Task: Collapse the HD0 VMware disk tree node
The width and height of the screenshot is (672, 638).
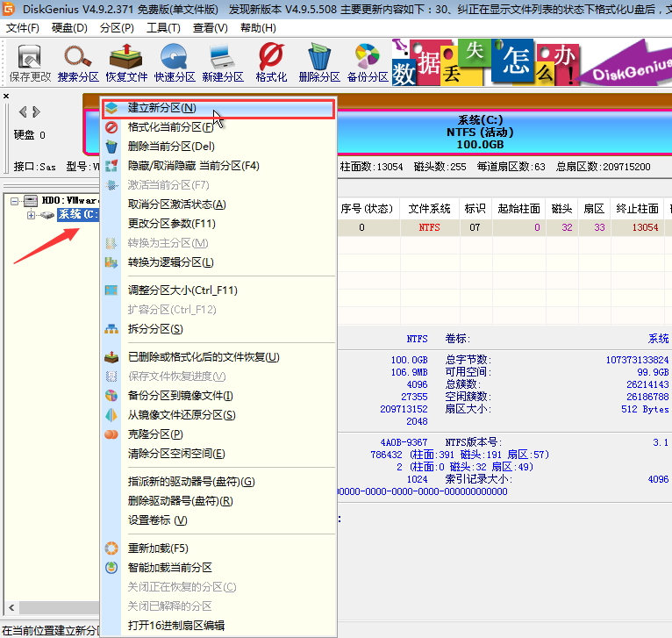Action: click(x=16, y=201)
